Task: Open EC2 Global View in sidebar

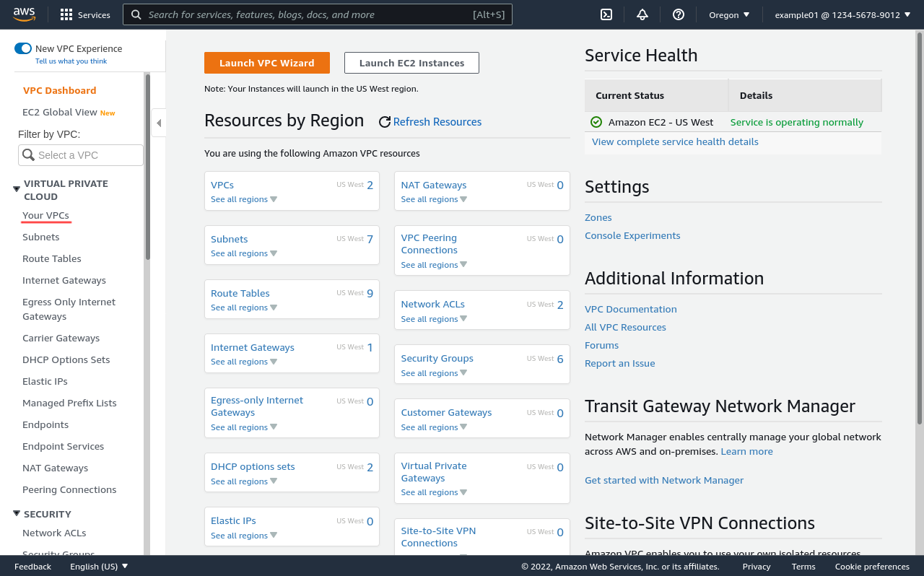Action: click(x=60, y=112)
